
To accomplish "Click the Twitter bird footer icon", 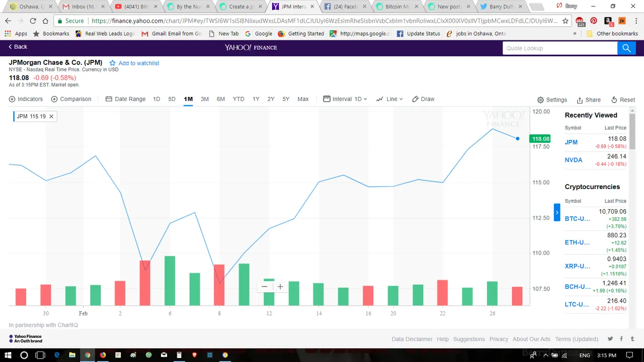I will click(610, 339).
